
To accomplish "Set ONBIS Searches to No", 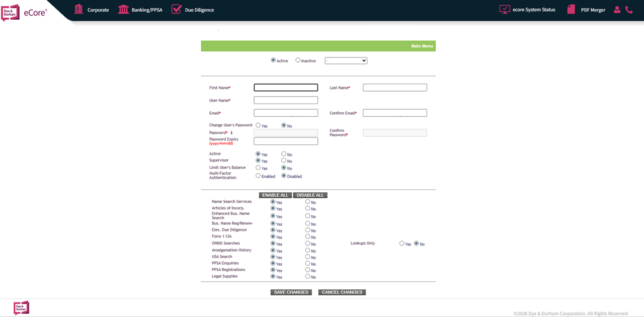I will click(308, 244).
